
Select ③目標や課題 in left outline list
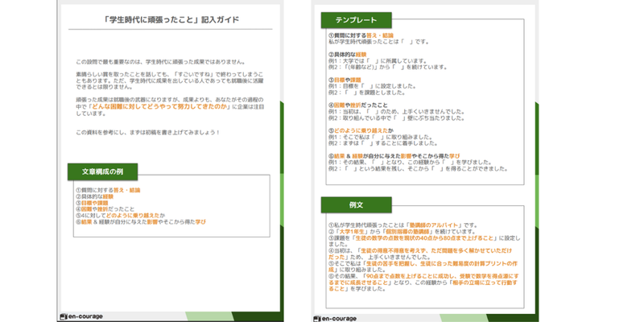tap(93, 203)
